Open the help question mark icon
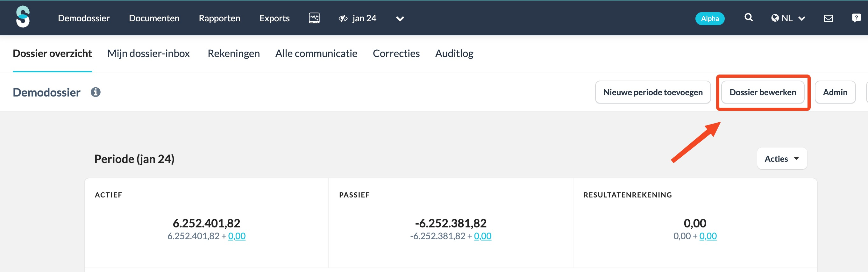 point(856,18)
